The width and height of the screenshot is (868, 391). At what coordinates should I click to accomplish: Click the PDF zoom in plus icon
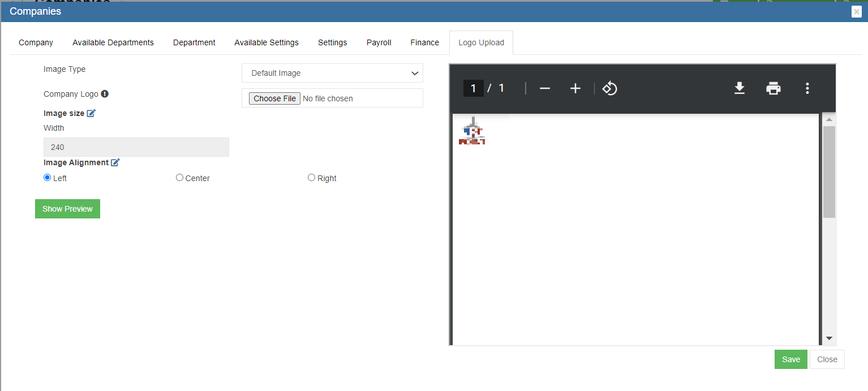tap(575, 88)
